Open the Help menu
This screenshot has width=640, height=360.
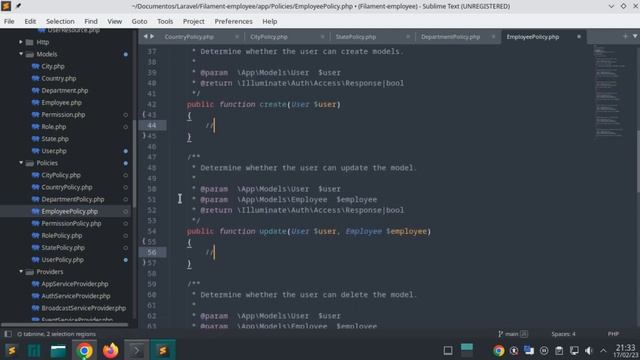[x=269, y=21]
